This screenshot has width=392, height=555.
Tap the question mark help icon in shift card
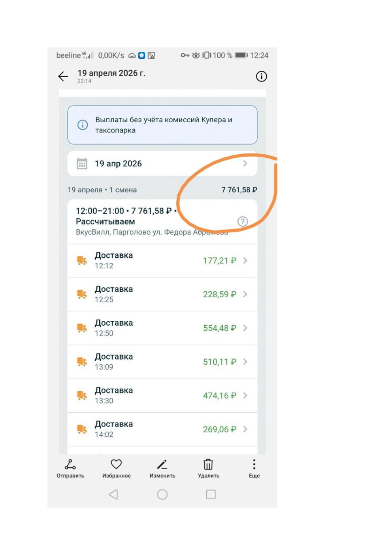point(243,221)
